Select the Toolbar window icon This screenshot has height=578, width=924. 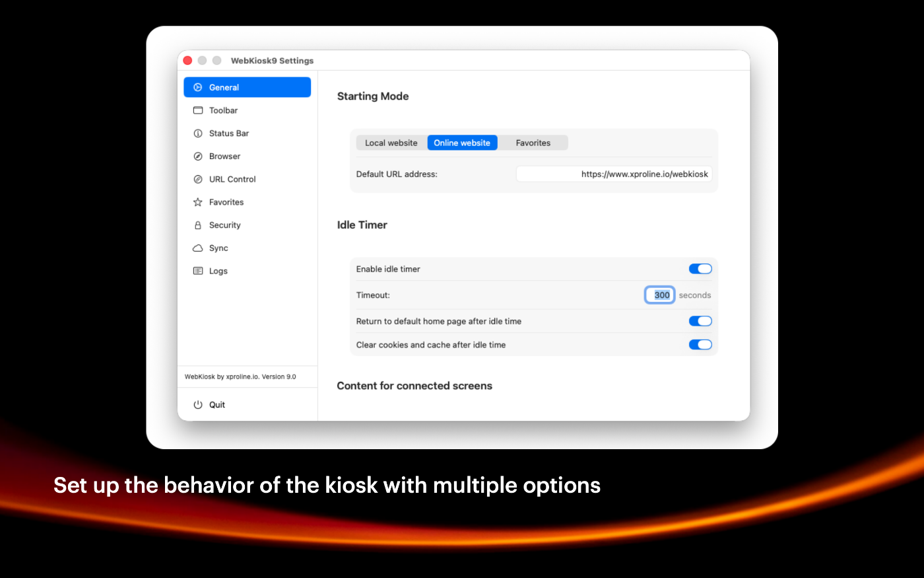(198, 110)
